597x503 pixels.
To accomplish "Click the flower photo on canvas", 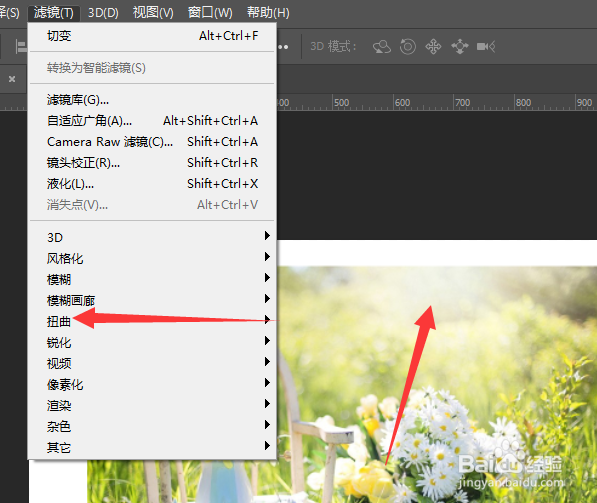I will click(437, 385).
